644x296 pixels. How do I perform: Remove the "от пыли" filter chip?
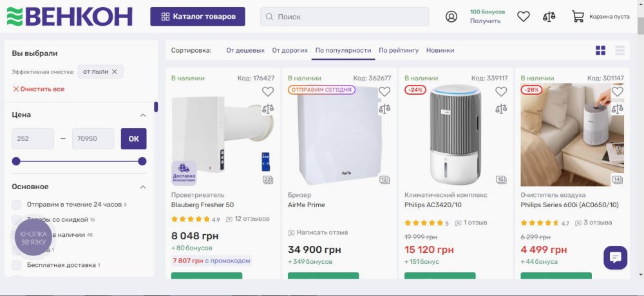[115, 72]
